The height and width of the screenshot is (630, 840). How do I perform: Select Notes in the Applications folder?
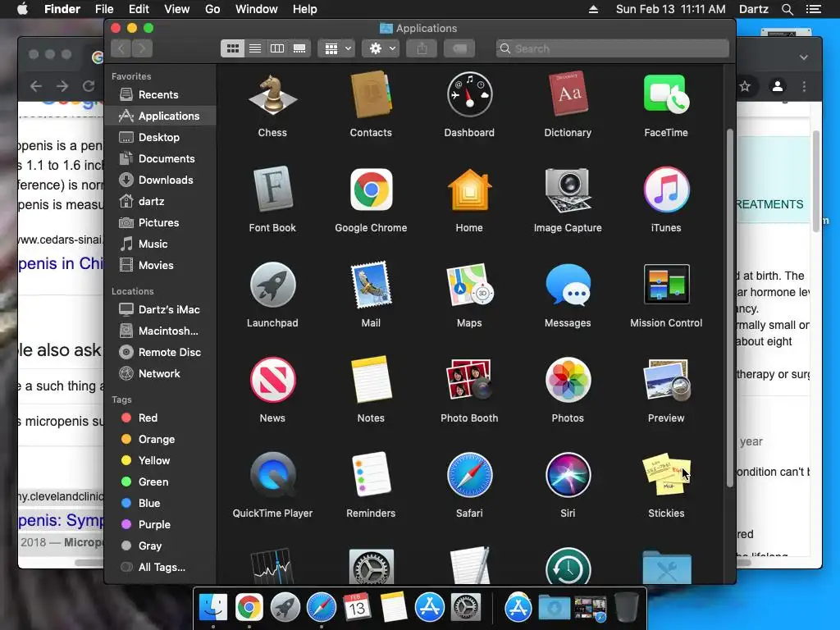tap(371, 380)
